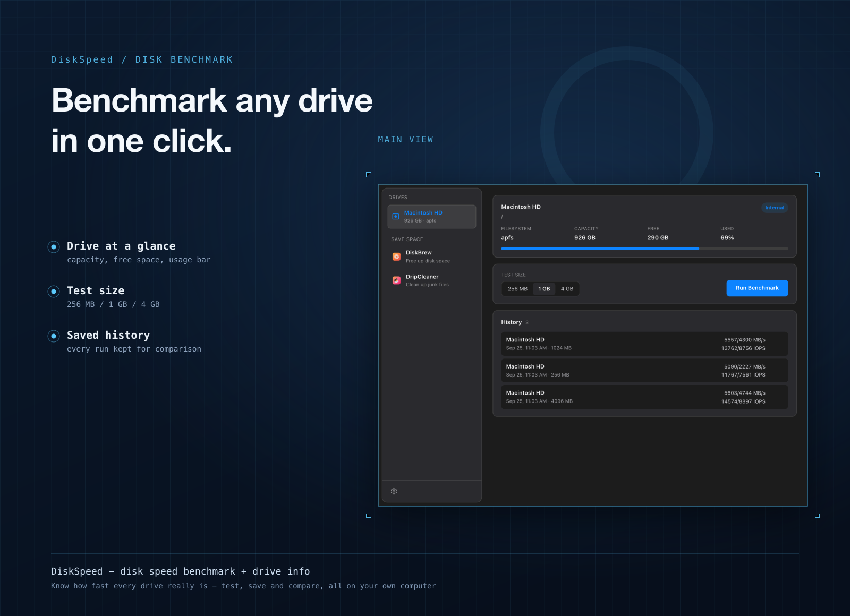Screen dimensions: 850x616
Task: Click the 5090/2227 MB/s result value
Action: 745,366
